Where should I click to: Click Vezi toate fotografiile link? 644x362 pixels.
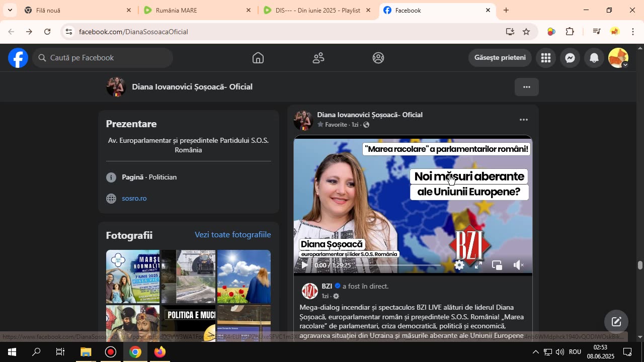[233, 235]
